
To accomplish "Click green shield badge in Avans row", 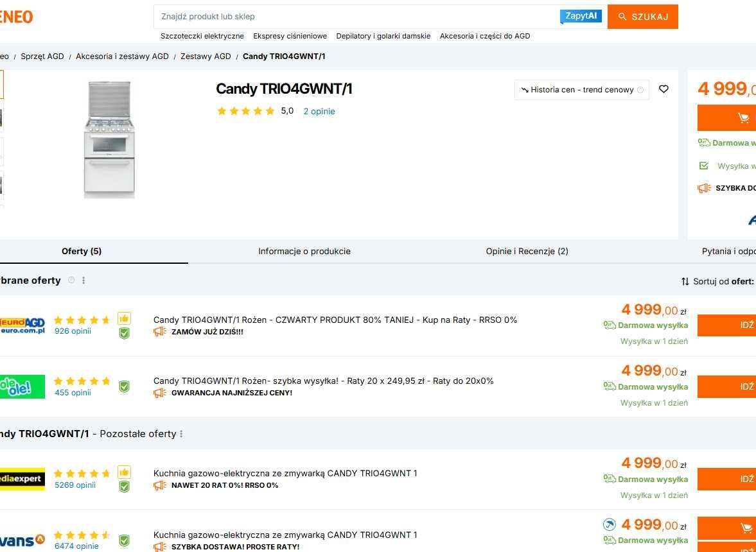I will pos(124,541).
